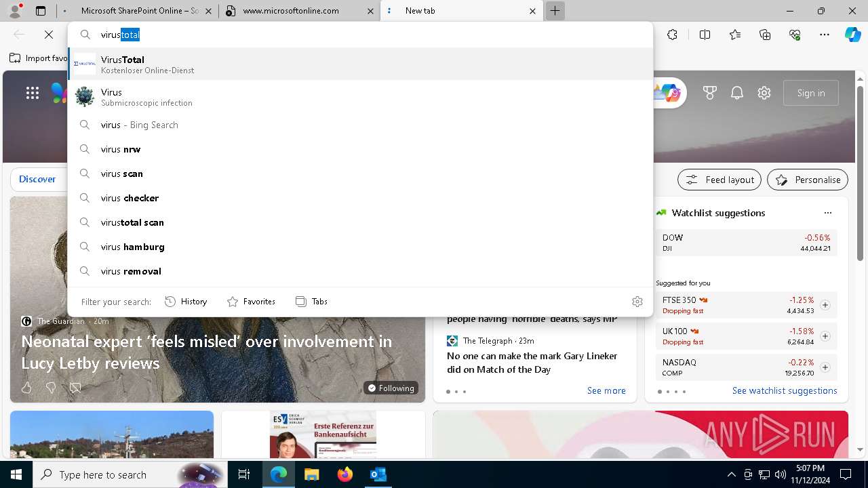Choose 'virus - Bing Search' suggestion

pyautogui.click(x=360, y=125)
